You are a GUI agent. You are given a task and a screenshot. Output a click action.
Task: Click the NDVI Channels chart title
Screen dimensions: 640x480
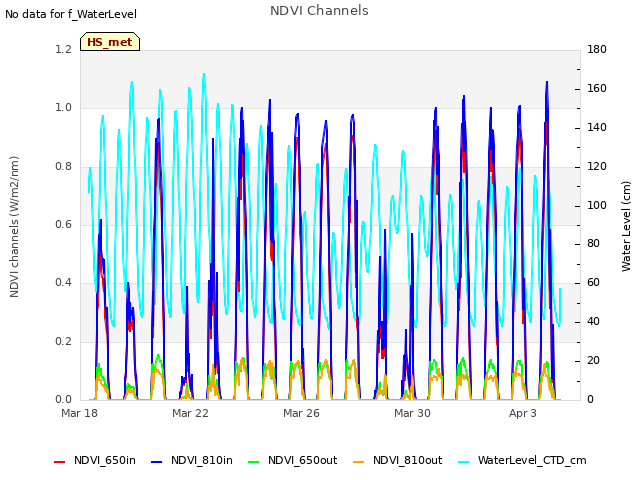tap(319, 11)
